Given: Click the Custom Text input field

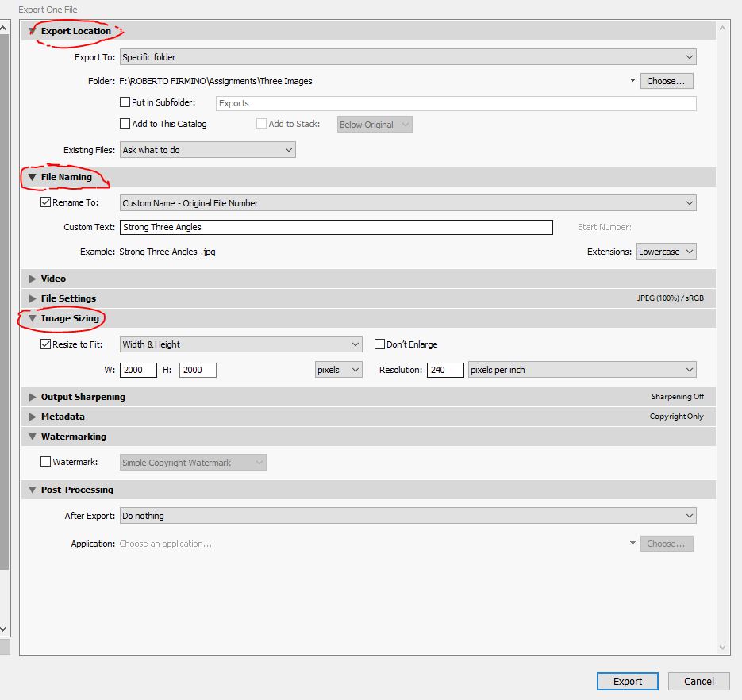Looking at the screenshot, I should click(x=336, y=227).
